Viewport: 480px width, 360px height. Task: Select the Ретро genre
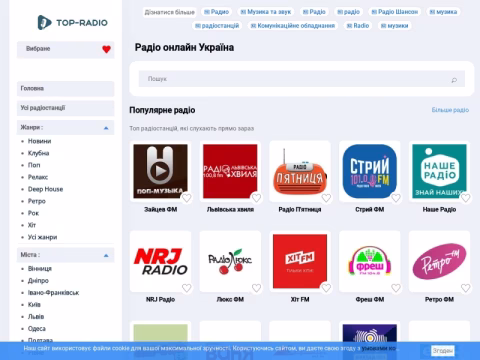37,201
